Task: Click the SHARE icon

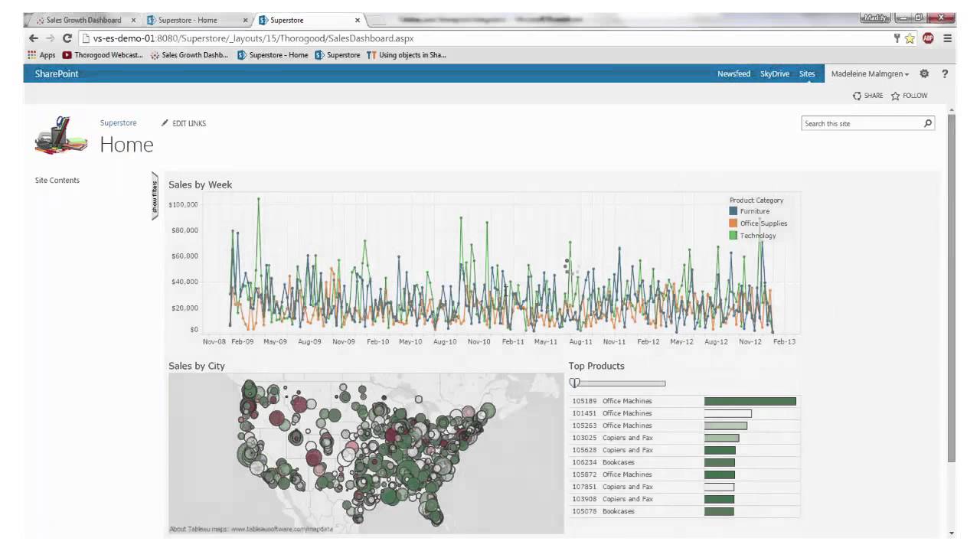Action: click(857, 96)
